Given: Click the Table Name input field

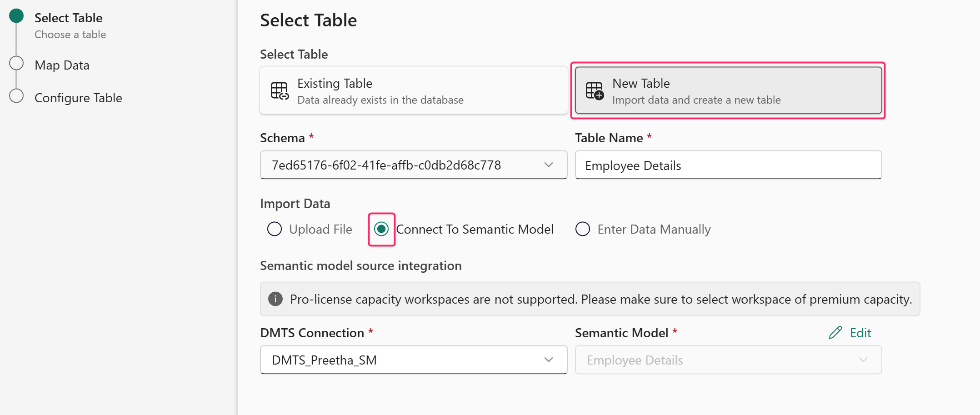Looking at the screenshot, I should point(728,165).
